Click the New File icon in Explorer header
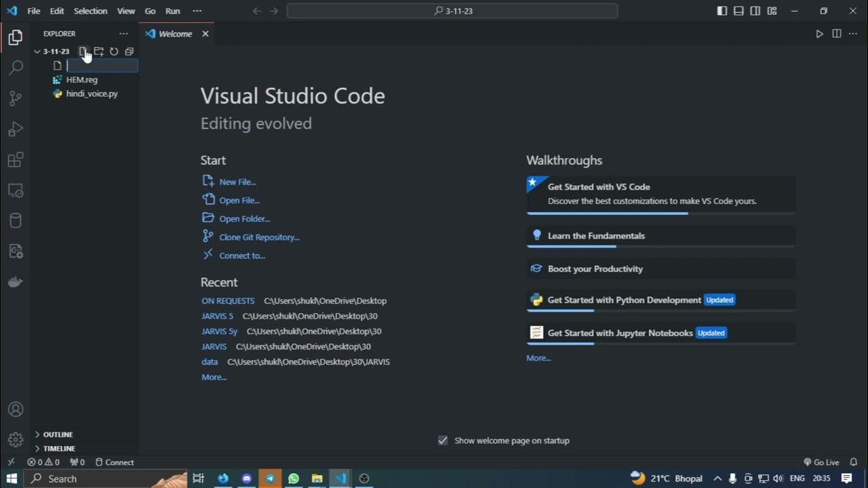 click(x=83, y=52)
